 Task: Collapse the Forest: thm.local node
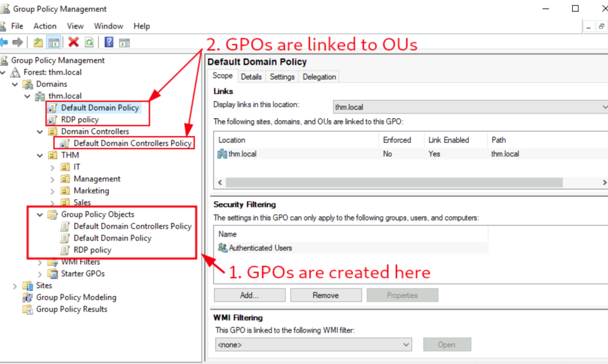[3, 72]
